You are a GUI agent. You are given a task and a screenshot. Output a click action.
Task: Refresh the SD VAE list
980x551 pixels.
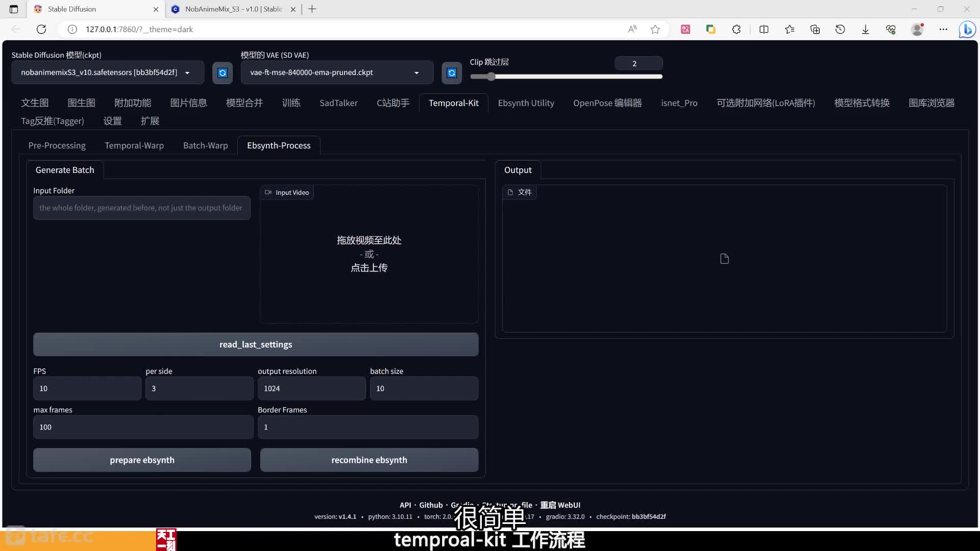pyautogui.click(x=452, y=73)
